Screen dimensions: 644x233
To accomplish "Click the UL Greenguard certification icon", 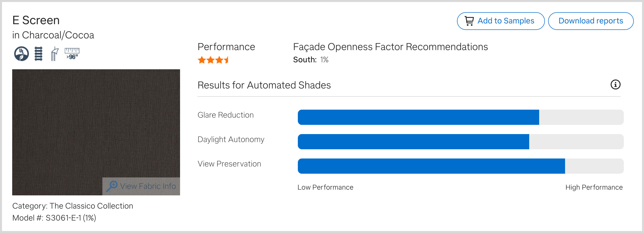I will [x=21, y=54].
